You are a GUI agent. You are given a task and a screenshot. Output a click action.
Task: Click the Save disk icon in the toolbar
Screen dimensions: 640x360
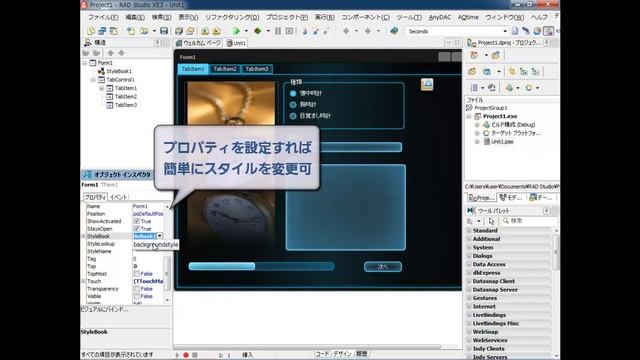point(164,31)
